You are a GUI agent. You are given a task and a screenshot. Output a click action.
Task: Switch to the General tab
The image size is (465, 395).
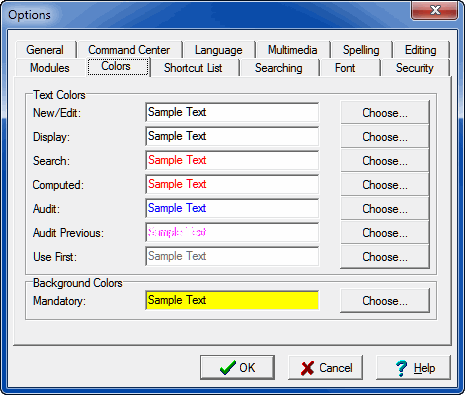point(45,50)
